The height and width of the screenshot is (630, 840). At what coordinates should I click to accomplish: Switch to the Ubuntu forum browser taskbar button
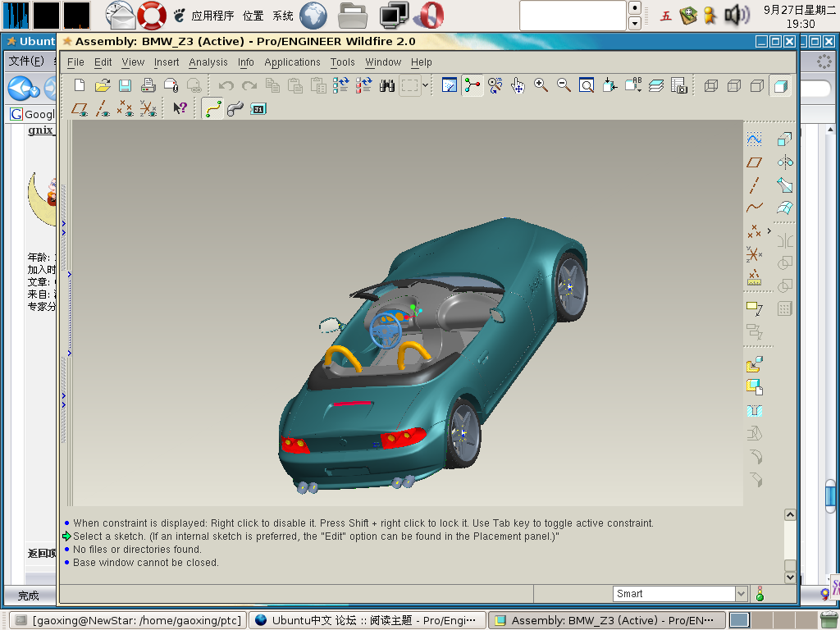coord(367,620)
